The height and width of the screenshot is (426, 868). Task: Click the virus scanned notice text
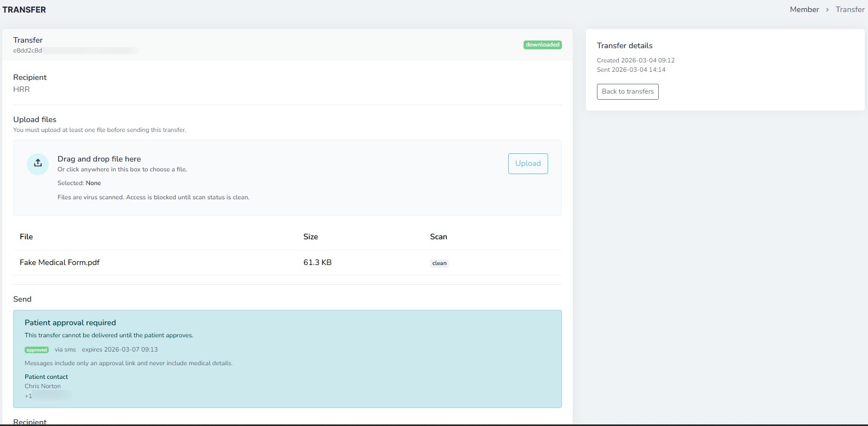coord(153,197)
